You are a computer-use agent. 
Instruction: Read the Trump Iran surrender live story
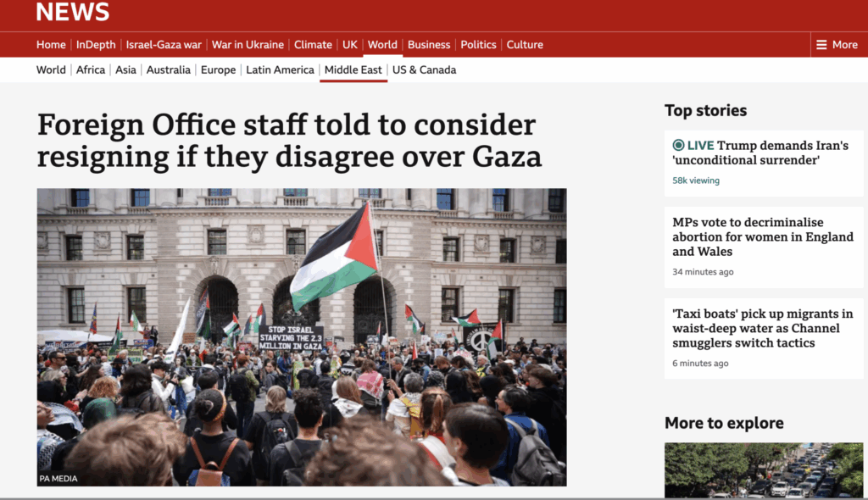[760, 153]
